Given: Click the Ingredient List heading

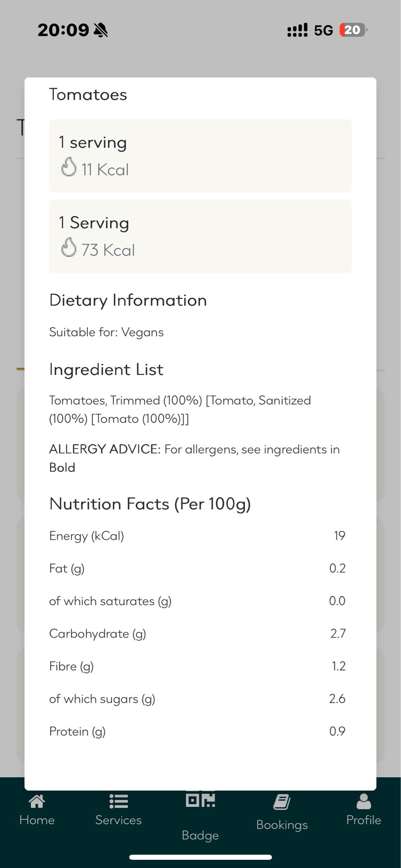Looking at the screenshot, I should tap(106, 370).
